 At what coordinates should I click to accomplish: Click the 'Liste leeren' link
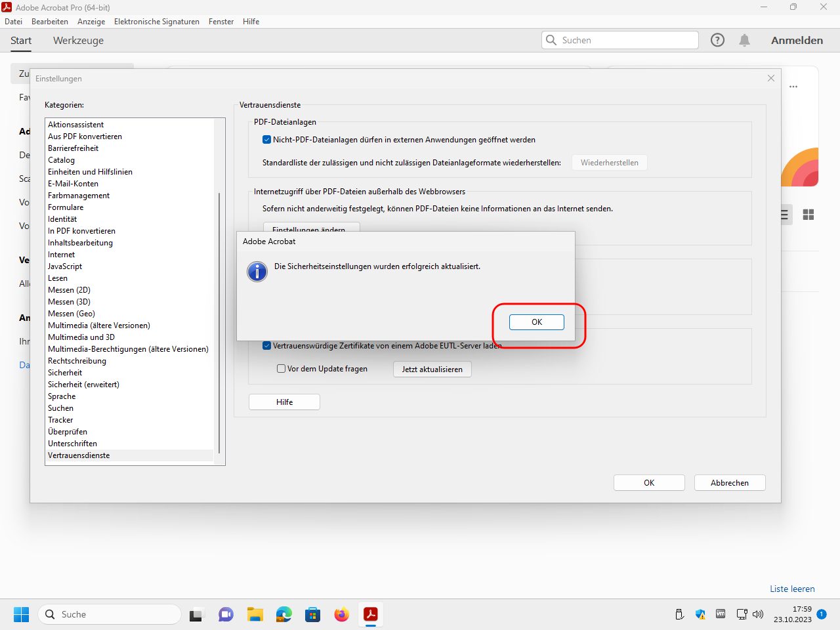pos(792,589)
